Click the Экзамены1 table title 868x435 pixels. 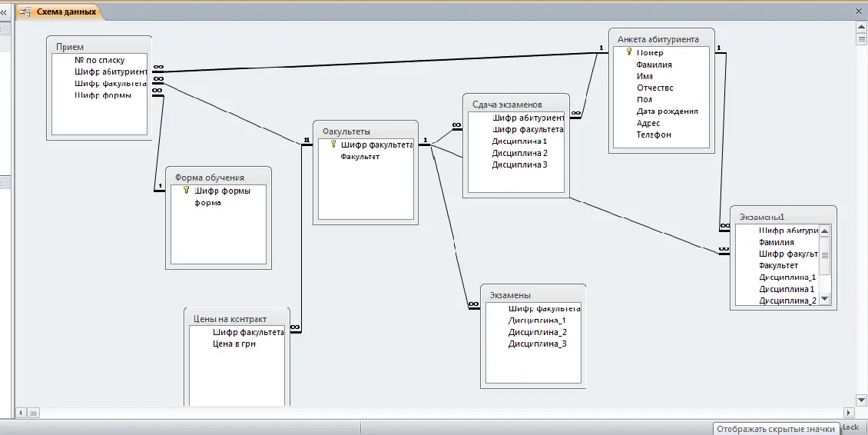pyautogui.click(x=762, y=217)
